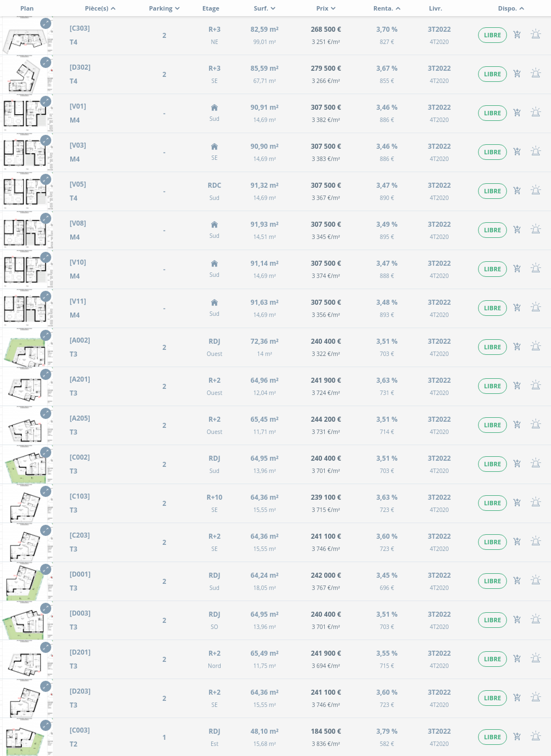551x756 pixels.
Task: Enlarge the floor plan of lot V01
Action: [x=46, y=101]
